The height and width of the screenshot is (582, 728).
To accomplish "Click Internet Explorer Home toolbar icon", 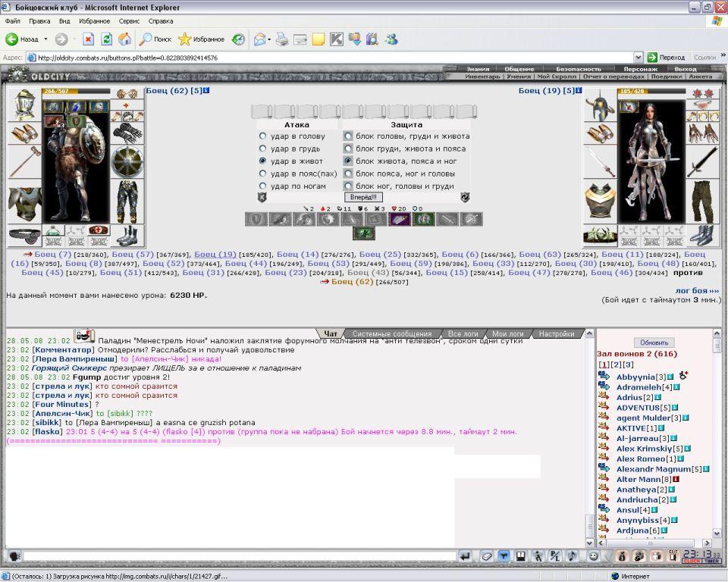I will [124, 39].
